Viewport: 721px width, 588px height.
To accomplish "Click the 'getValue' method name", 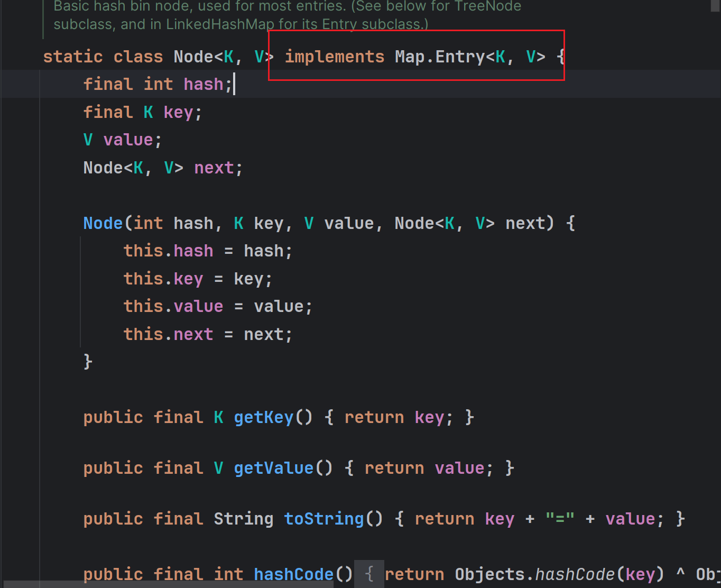I will 274,468.
